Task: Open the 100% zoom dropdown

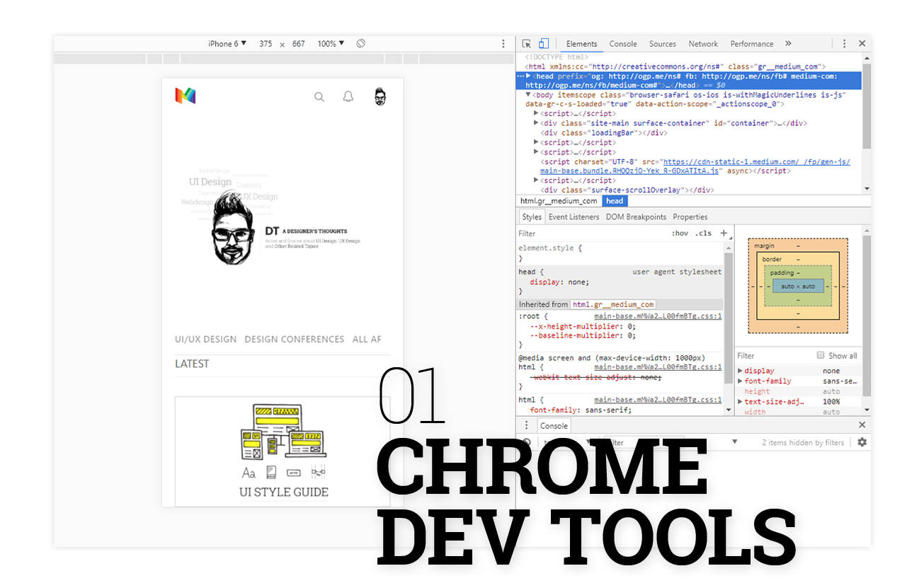Action: coord(331,44)
